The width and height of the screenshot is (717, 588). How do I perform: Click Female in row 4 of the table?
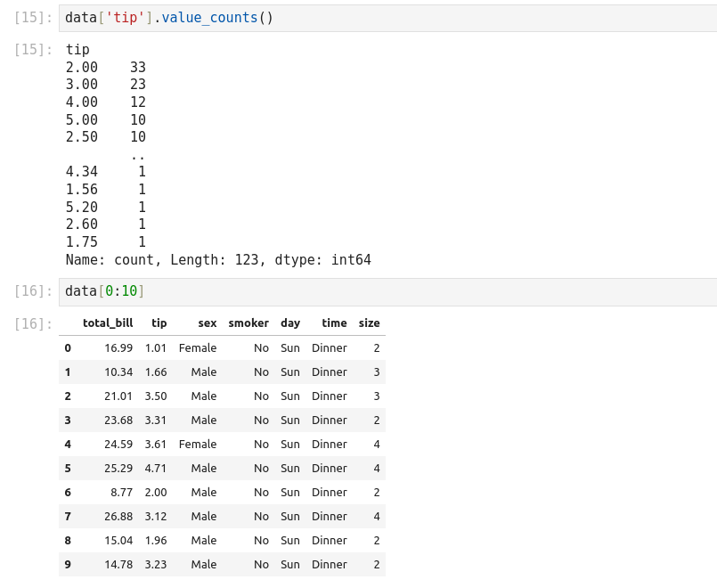(197, 445)
